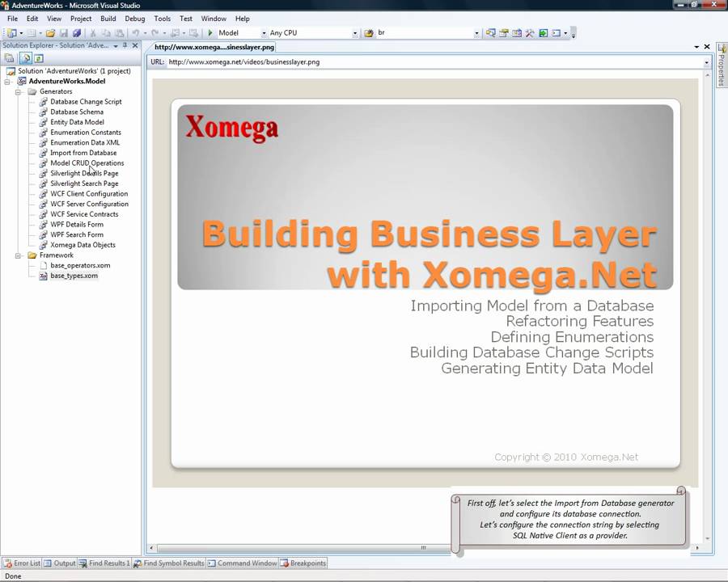Viewport: 728px width, 582px height.
Task: Open the Debug menu
Action: pyautogui.click(x=134, y=19)
